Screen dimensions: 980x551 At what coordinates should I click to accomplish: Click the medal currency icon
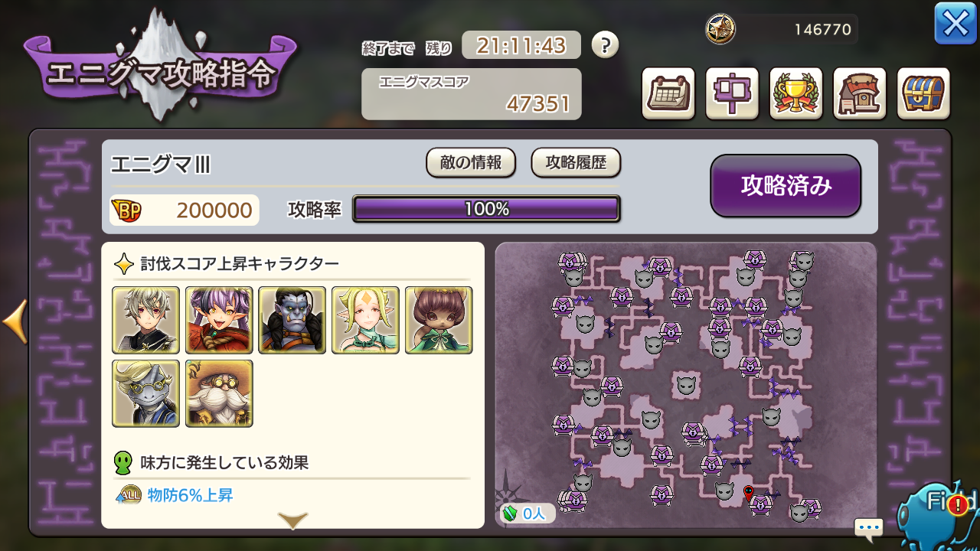coord(720,29)
